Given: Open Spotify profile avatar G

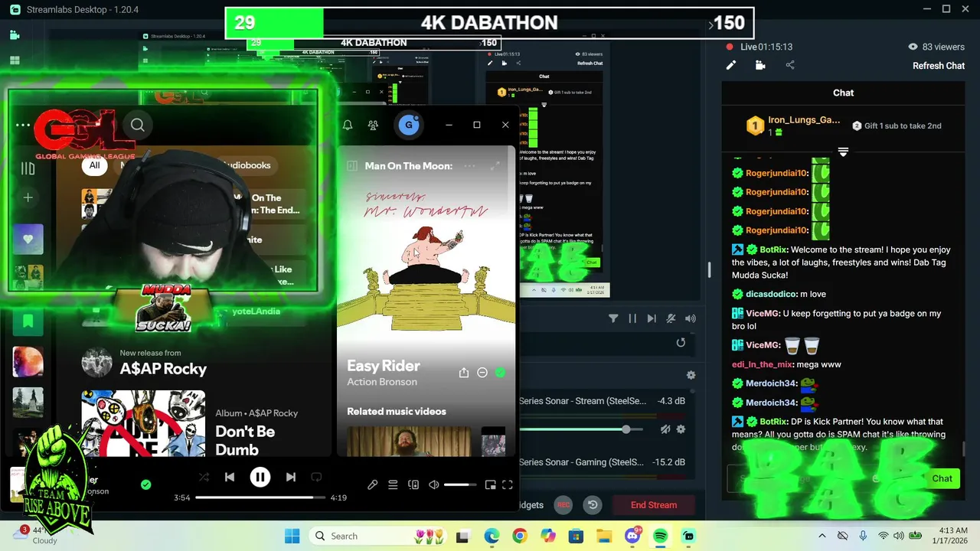Looking at the screenshot, I should tap(409, 125).
